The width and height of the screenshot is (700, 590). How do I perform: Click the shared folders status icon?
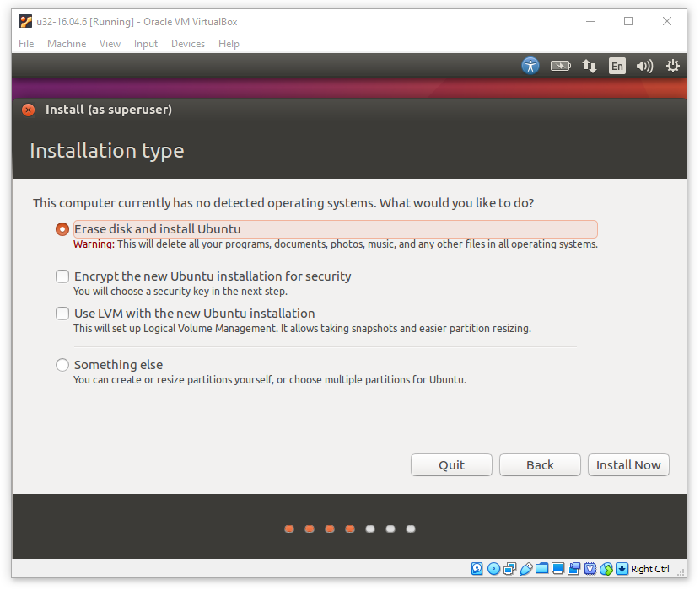coord(542,569)
